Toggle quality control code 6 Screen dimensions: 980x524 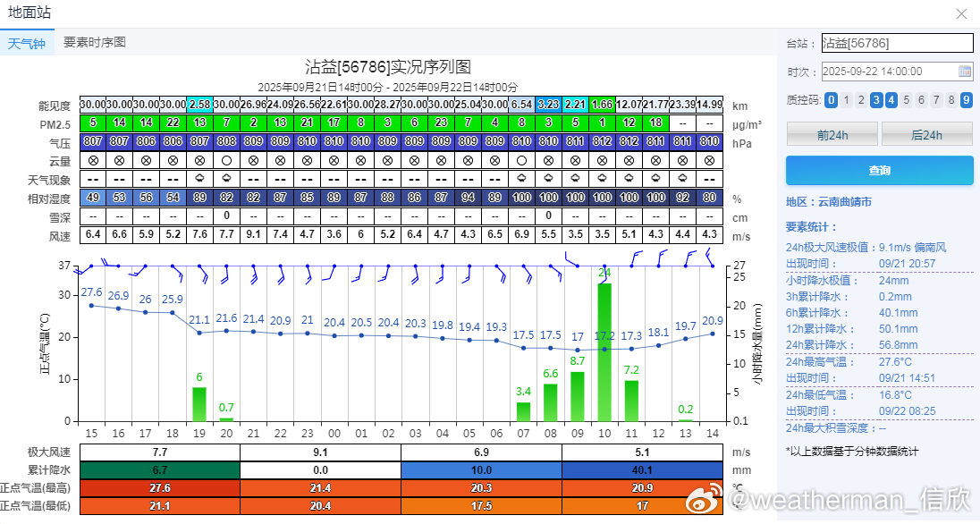pyautogui.click(x=921, y=100)
